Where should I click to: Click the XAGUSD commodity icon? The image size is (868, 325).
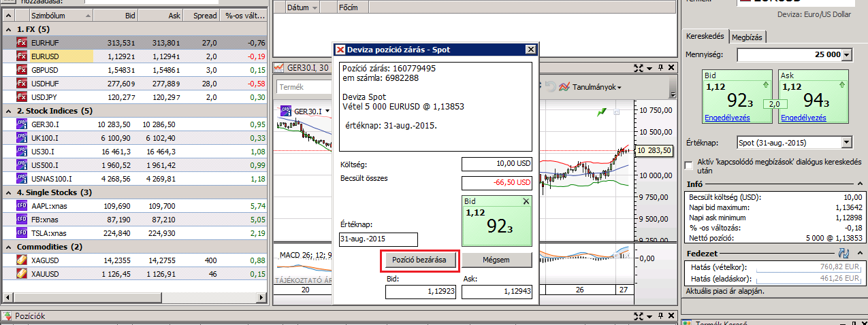(21, 260)
